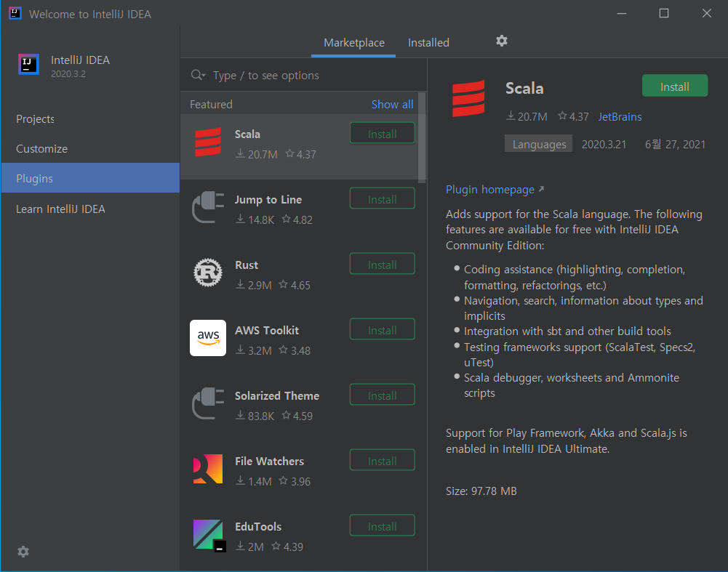The width and height of the screenshot is (728, 572).
Task: Click the large Scala logo in details pane
Action: click(468, 98)
